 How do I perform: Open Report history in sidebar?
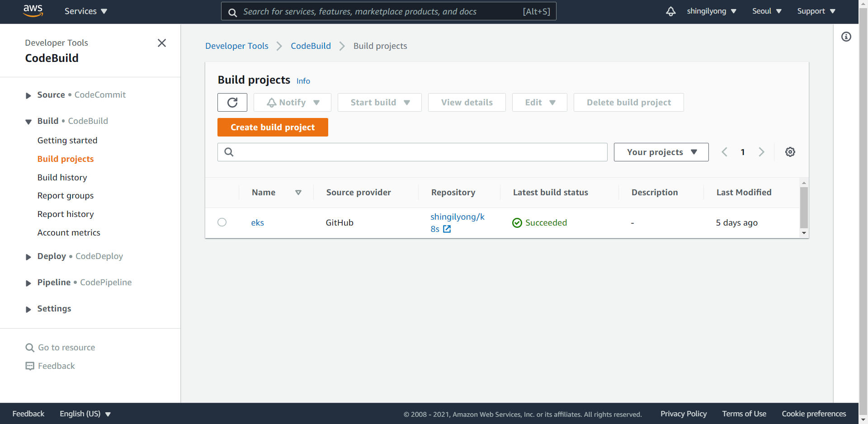coord(66,214)
